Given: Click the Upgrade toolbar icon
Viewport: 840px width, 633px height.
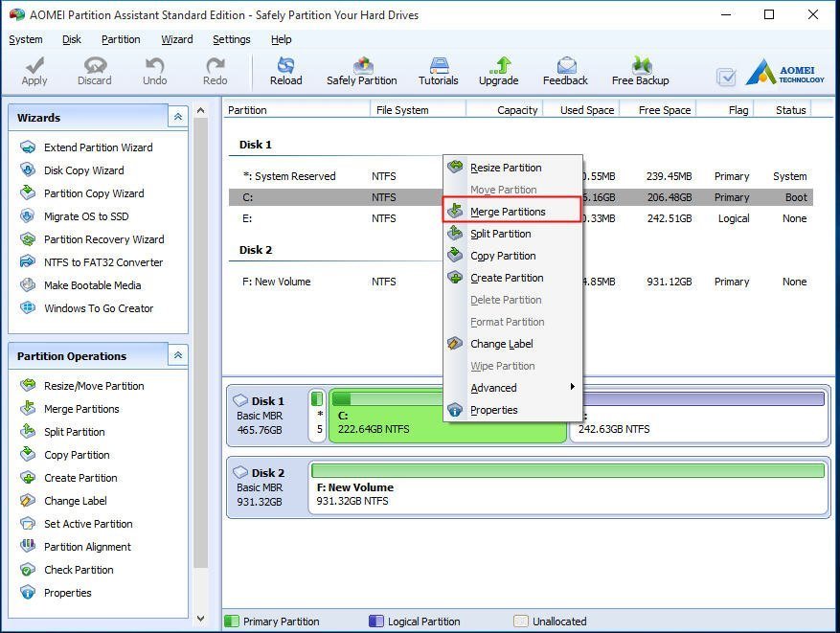Looking at the screenshot, I should point(498,70).
